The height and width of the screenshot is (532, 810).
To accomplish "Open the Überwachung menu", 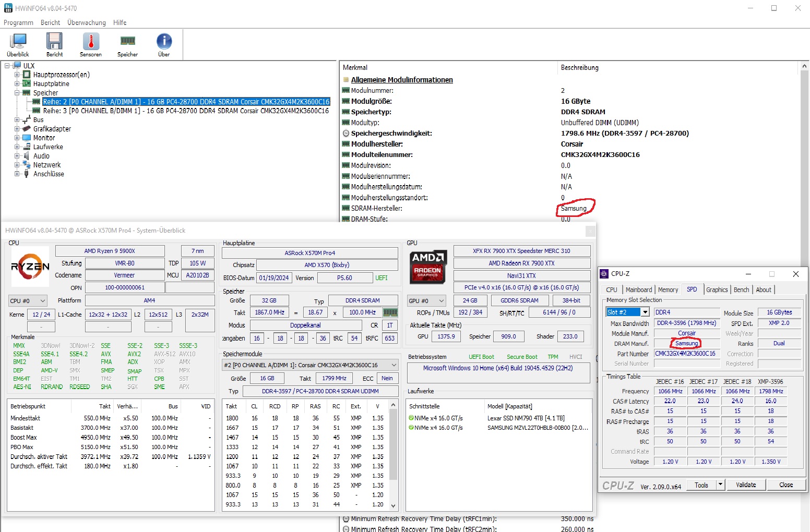I will pyautogui.click(x=87, y=22).
